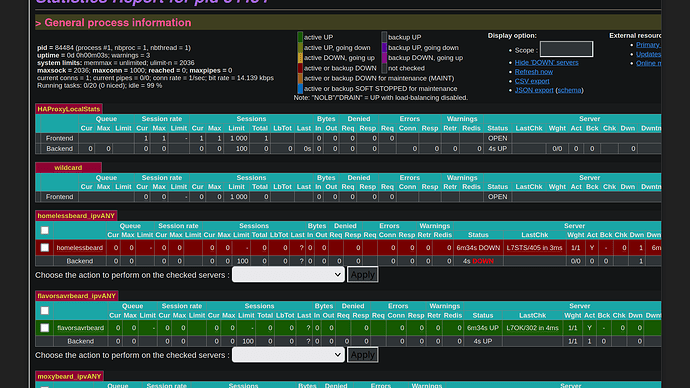Click red DOWN status in homelessbeard Backend row
690x388 pixels.
coord(483,261)
